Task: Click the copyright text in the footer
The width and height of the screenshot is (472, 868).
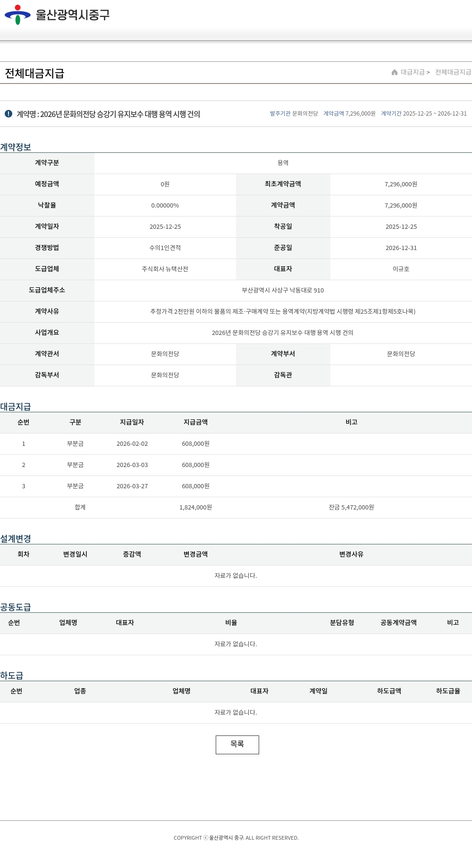Action: pos(236,838)
